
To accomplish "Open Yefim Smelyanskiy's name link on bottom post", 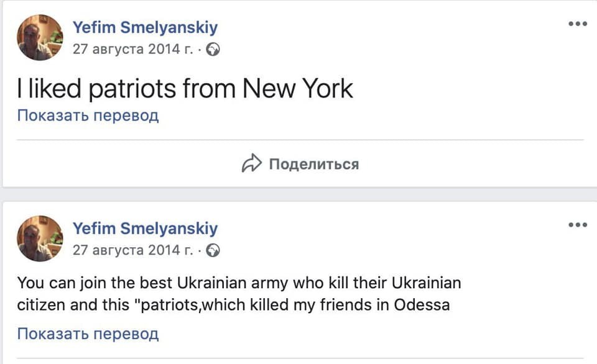I will 146,228.
